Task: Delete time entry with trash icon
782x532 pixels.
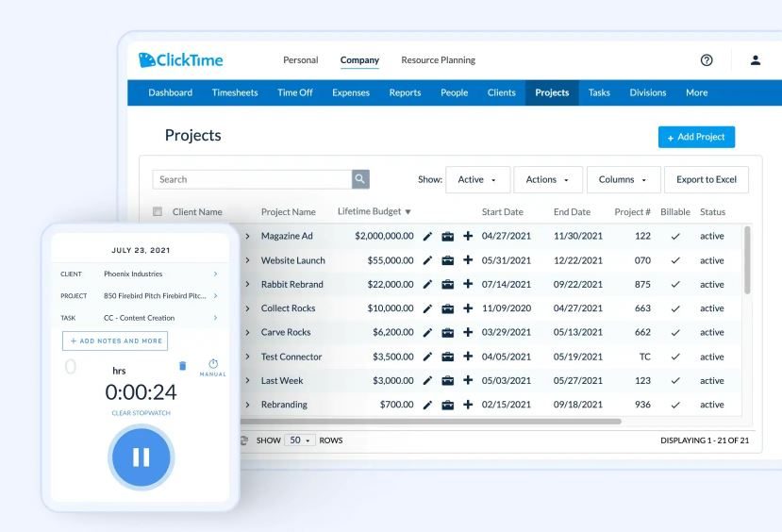Action: (183, 366)
